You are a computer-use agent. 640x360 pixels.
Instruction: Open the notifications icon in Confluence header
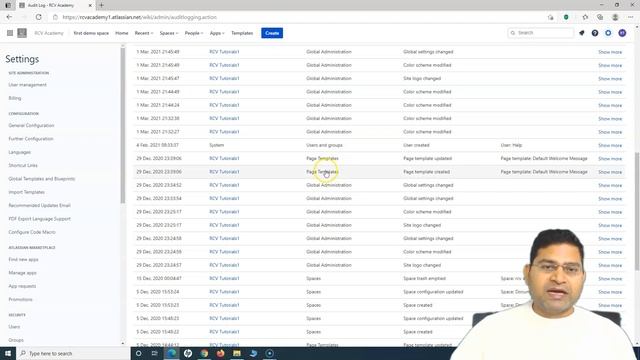click(582, 33)
